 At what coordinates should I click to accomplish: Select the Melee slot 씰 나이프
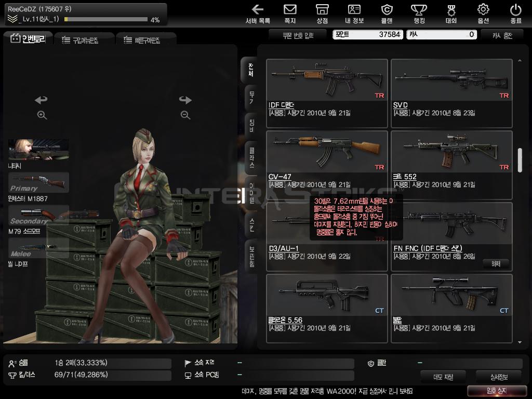(38, 248)
